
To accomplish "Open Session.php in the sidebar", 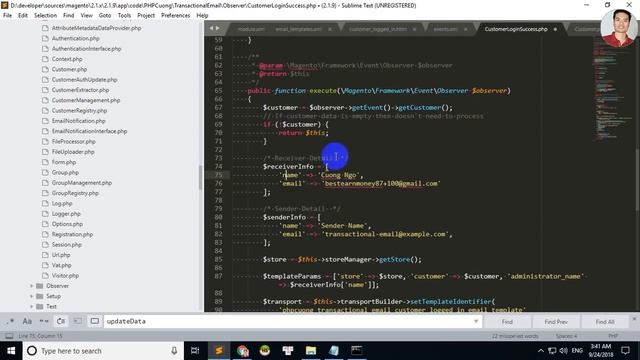I will pyautogui.click(x=67, y=244).
